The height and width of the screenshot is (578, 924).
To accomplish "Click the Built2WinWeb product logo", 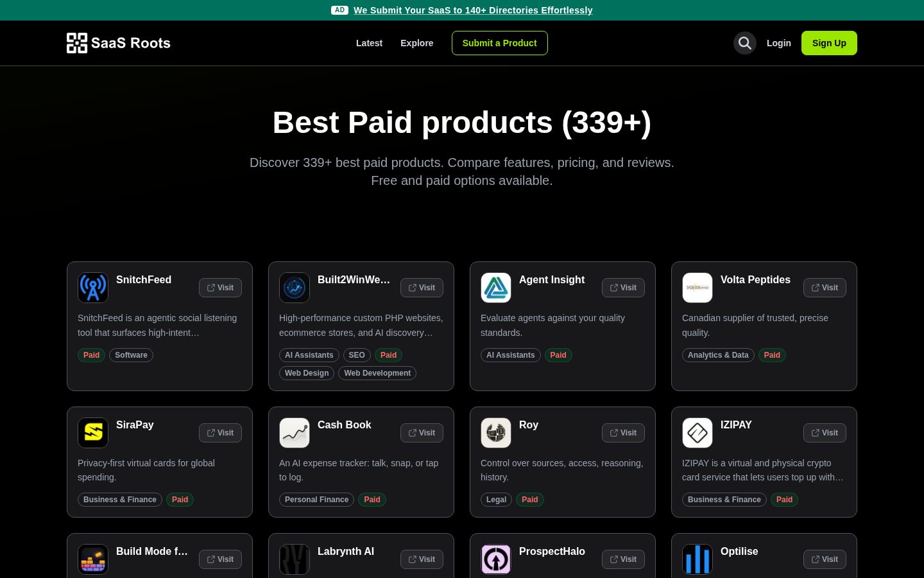I will pos(295,288).
